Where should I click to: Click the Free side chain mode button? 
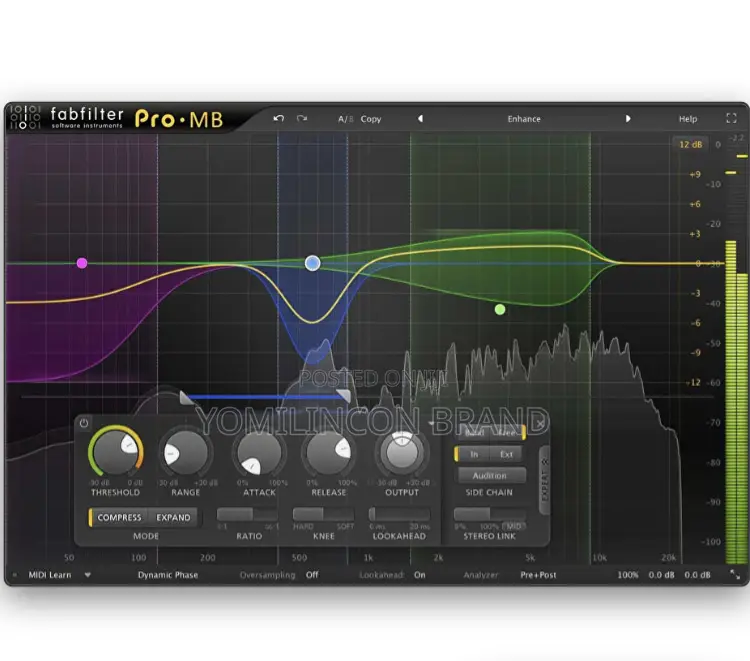[x=507, y=432]
